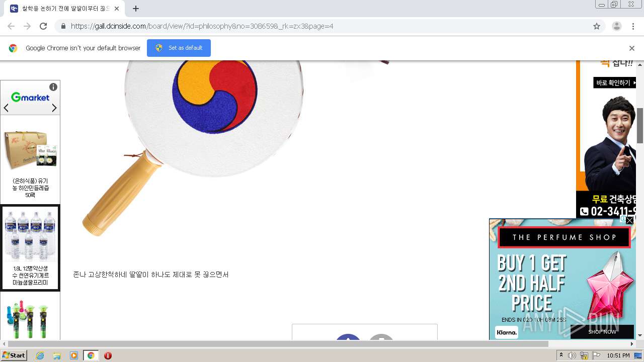Open Chrome profile avatar menu
Image resolution: width=644 pixels, height=362 pixels.
pos(616,26)
